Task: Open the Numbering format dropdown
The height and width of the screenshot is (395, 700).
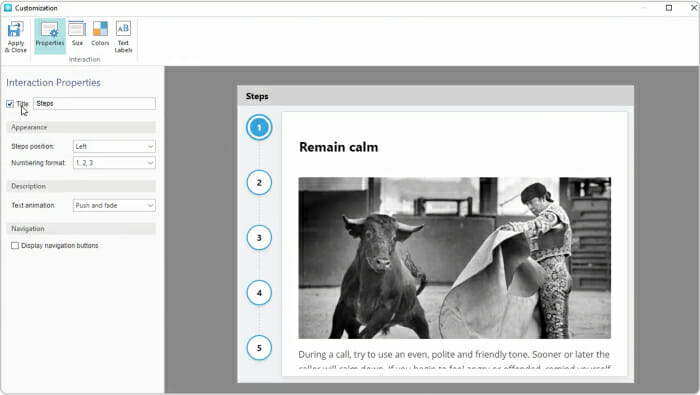Action: 114,163
